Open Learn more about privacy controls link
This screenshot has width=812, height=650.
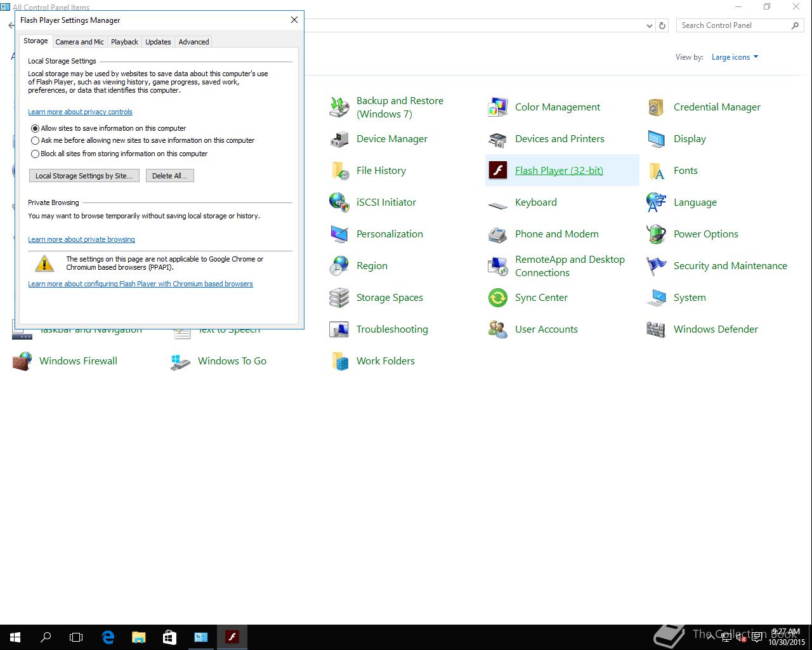(x=80, y=112)
